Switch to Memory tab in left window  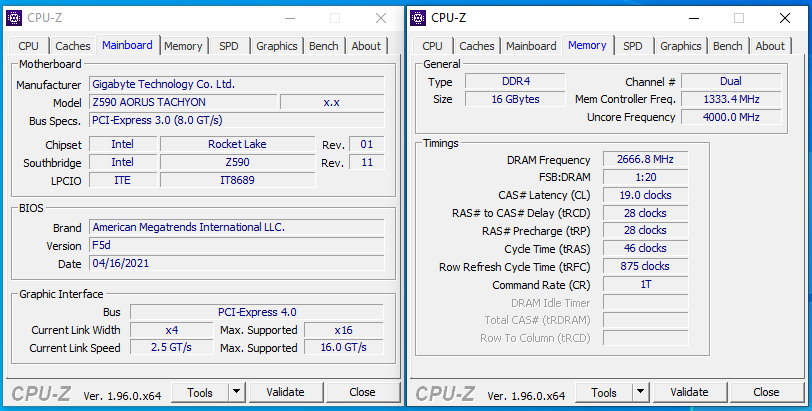click(183, 46)
